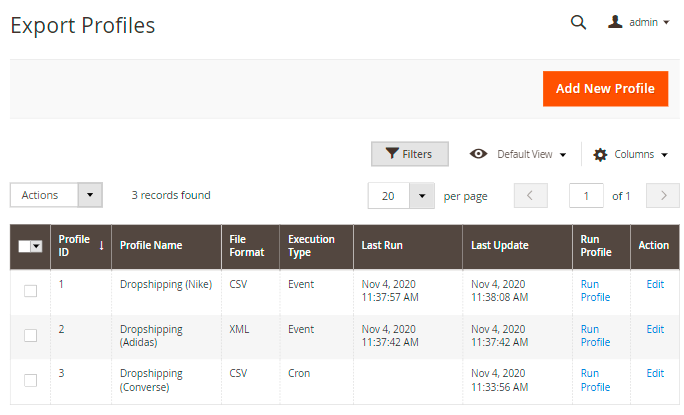Open the admin user account menu
This screenshot has height=415, width=684.
tap(639, 23)
